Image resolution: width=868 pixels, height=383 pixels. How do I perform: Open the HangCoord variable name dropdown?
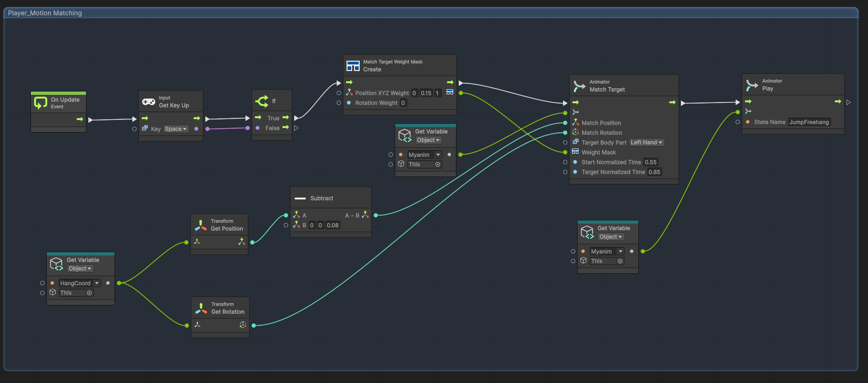click(80, 283)
